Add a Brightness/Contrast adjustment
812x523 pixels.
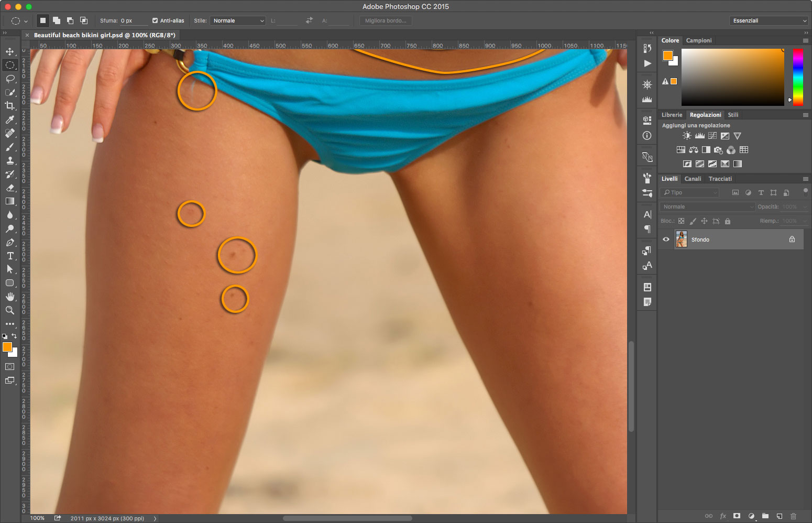(687, 136)
